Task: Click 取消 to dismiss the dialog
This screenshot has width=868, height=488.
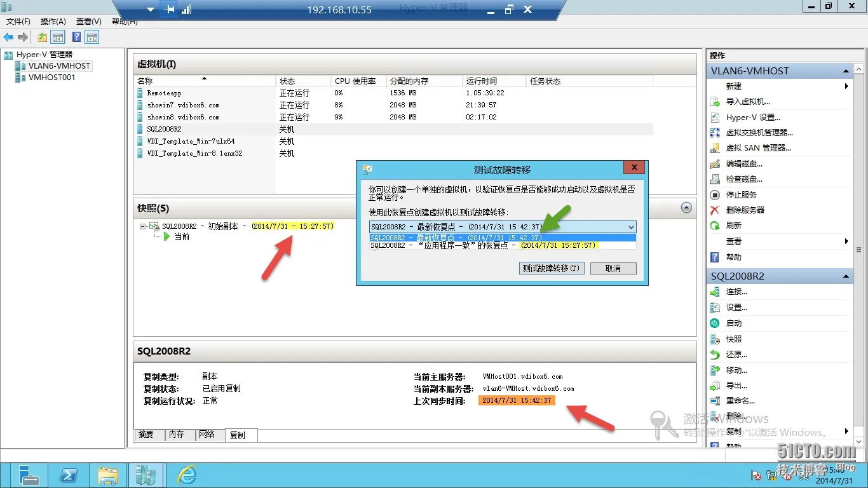Action: [613, 268]
